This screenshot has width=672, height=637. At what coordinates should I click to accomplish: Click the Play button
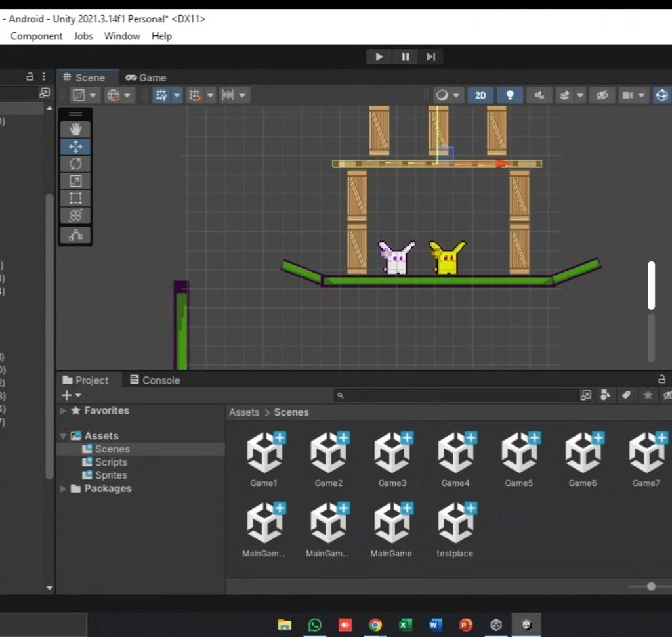tap(379, 56)
